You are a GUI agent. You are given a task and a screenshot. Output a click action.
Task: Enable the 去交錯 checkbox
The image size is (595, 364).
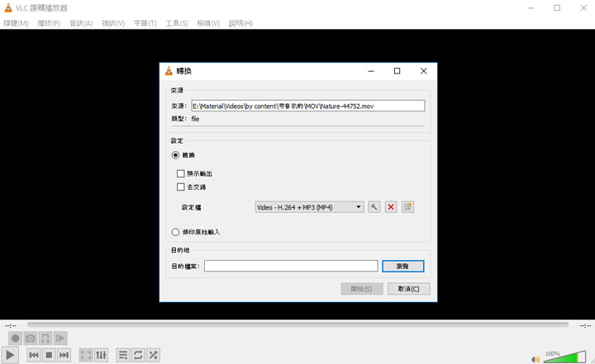coord(181,187)
